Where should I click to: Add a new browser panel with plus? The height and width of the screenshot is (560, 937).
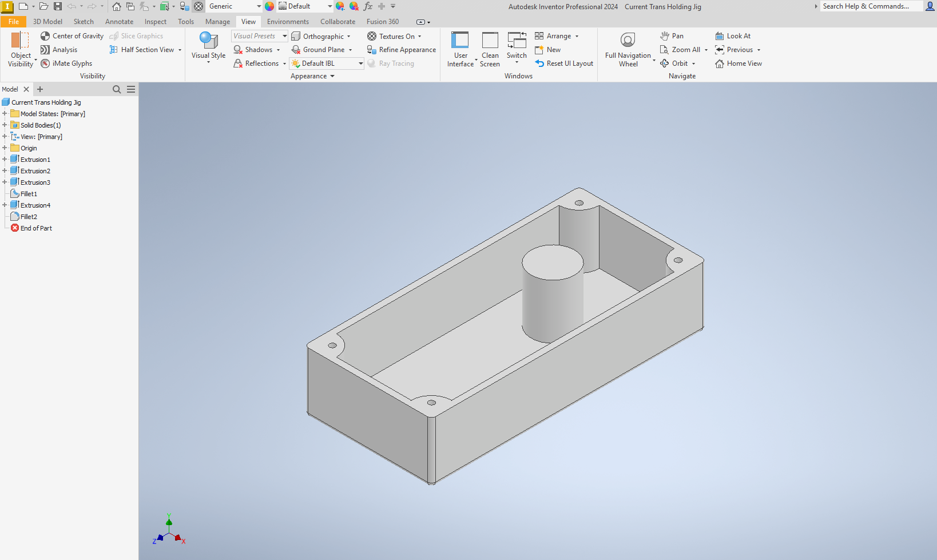click(x=40, y=89)
